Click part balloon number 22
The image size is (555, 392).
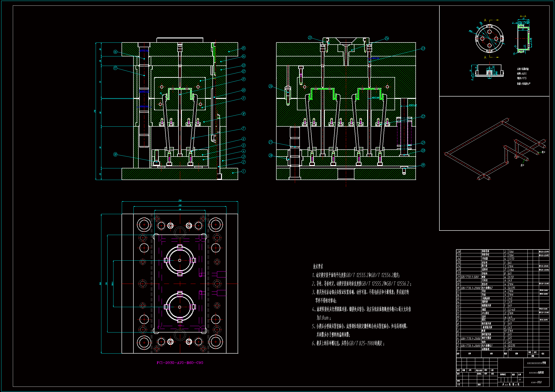pyautogui.click(x=423, y=116)
